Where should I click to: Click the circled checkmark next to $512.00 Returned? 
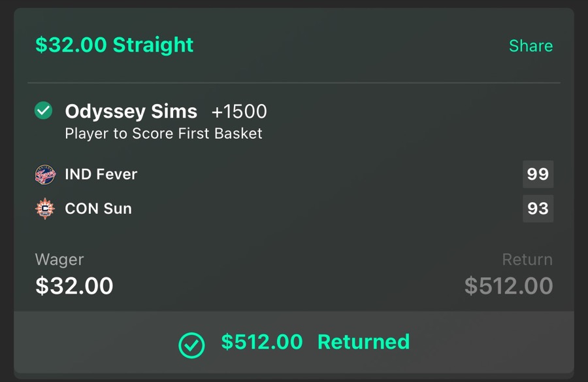191,341
